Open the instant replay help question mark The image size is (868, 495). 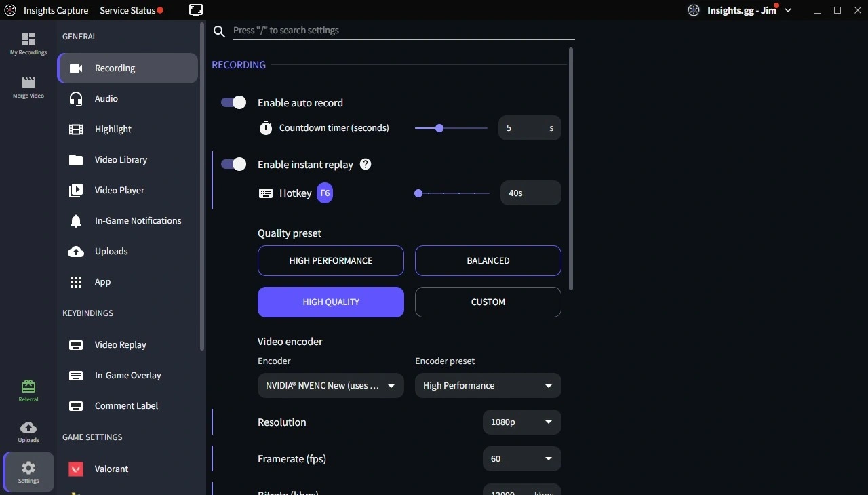coord(365,164)
